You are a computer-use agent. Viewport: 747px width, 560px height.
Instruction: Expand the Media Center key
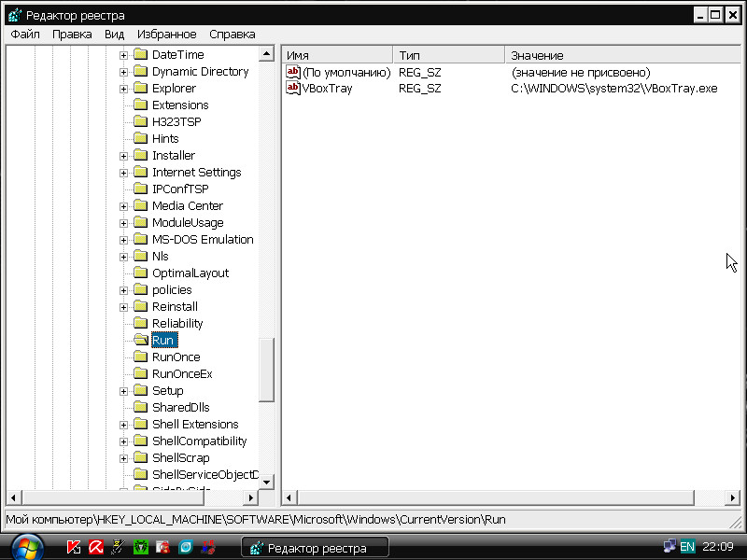pos(123,206)
